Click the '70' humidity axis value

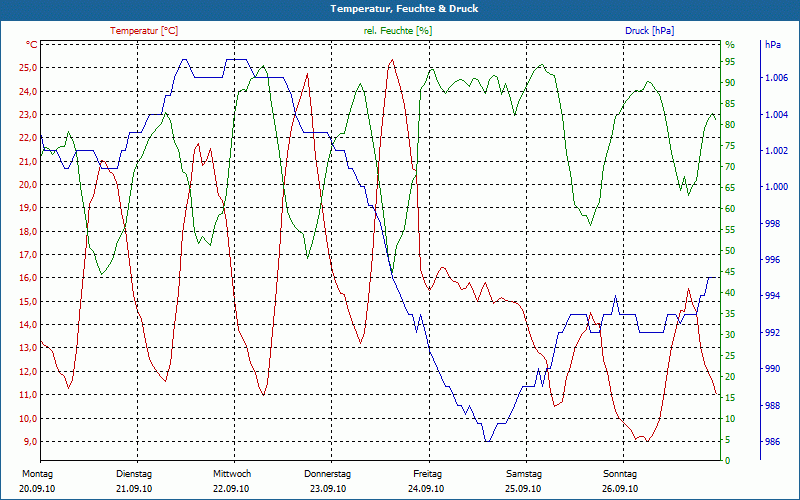click(730, 167)
